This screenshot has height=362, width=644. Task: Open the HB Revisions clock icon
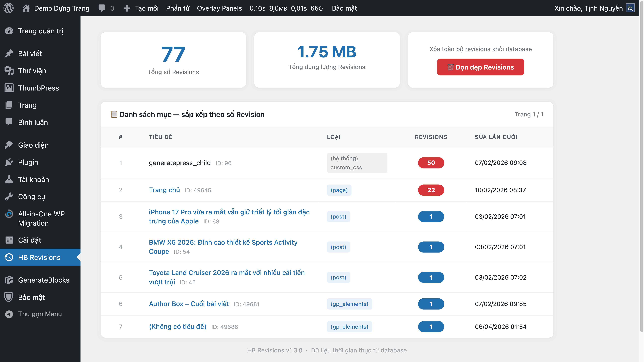[x=9, y=257]
